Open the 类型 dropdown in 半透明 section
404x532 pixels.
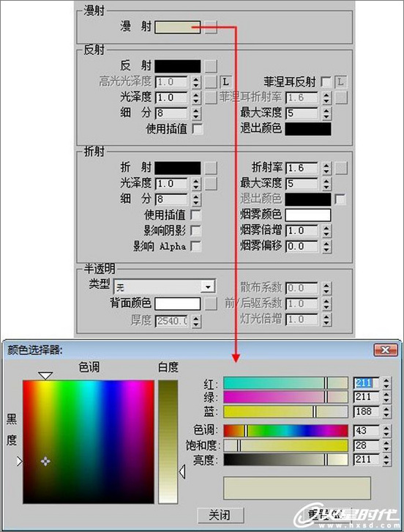tap(165, 287)
